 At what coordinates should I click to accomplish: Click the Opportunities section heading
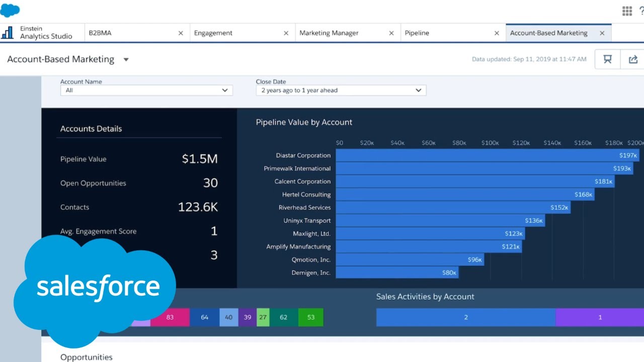coord(87,357)
